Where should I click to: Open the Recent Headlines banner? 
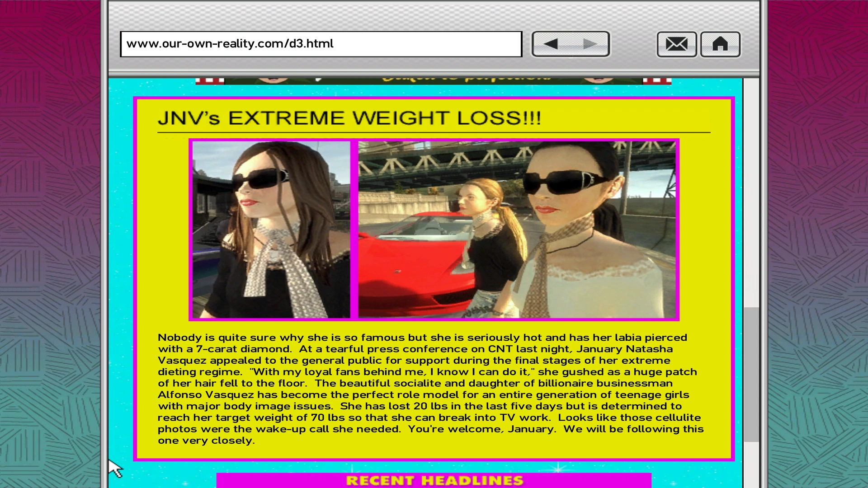[434, 480]
